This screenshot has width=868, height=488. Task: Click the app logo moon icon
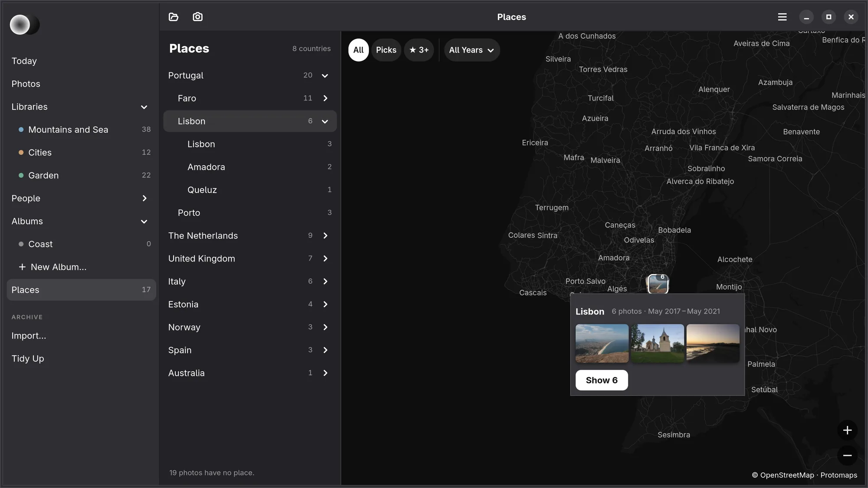pyautogui.click(x=25, y=25)
